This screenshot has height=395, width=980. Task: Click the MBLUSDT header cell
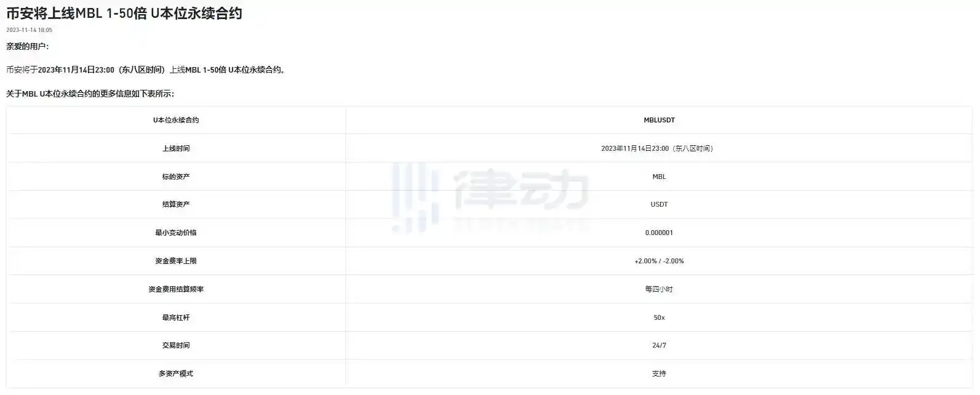click(x=659, y=121)
